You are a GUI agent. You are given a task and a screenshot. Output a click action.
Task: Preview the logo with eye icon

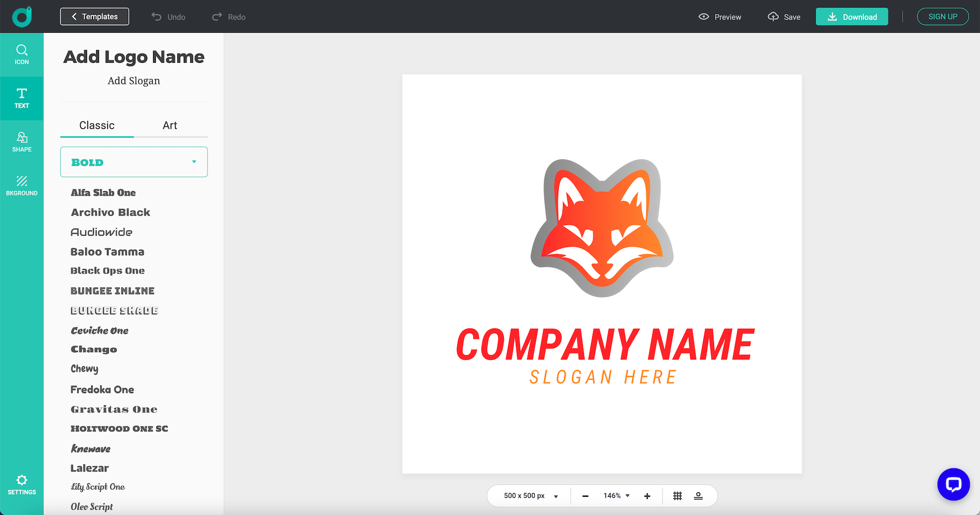(719, 17)
